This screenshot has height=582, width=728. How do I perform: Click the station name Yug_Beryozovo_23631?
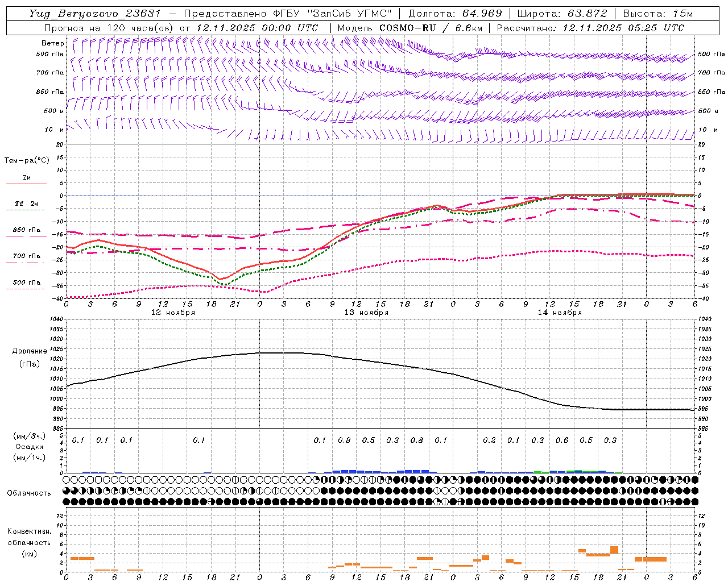pos(95,14)
